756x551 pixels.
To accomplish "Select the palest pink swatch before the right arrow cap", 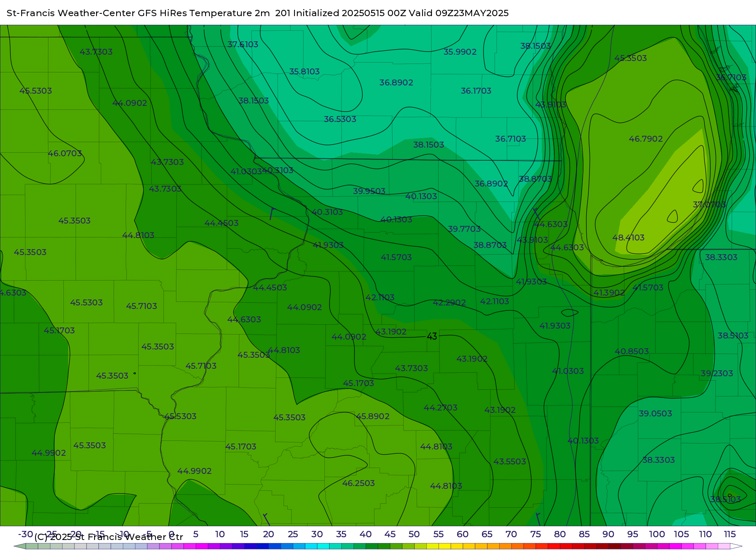I will coord(724,546).
